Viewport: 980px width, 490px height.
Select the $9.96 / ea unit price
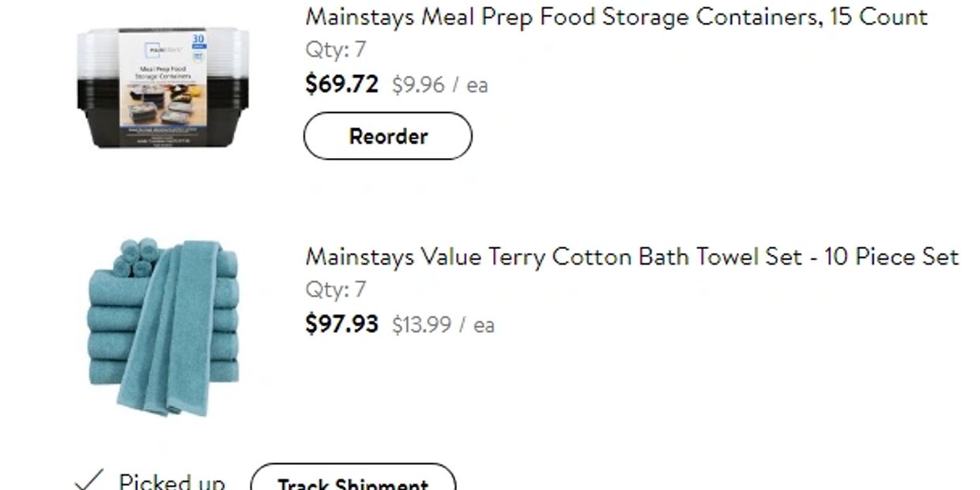(x=439, y=85)
